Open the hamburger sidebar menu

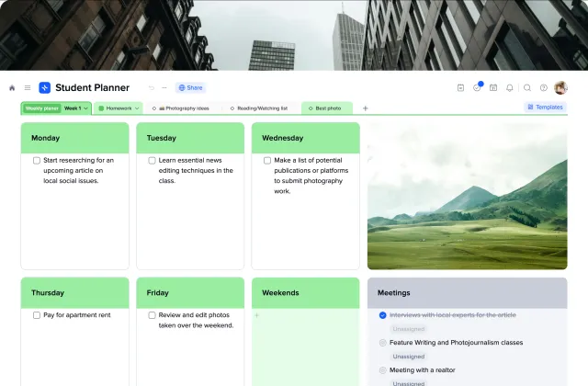(x=28, y=88)
